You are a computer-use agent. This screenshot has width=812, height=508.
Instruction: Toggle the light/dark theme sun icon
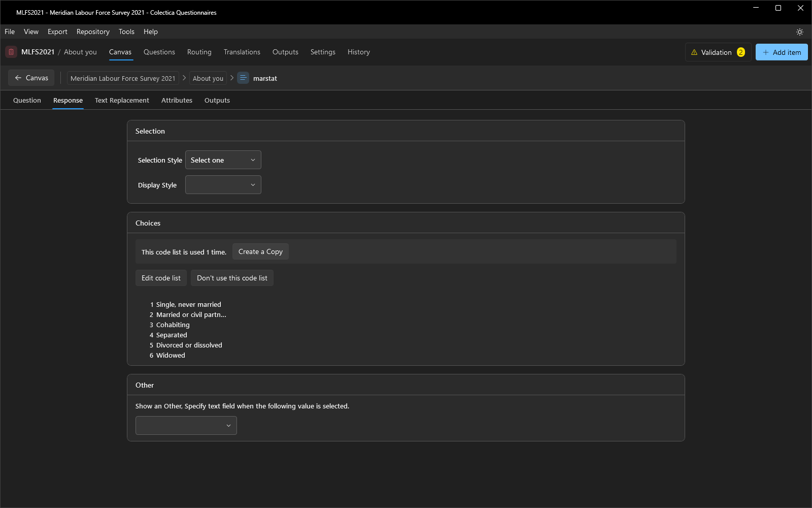(800, 31)
